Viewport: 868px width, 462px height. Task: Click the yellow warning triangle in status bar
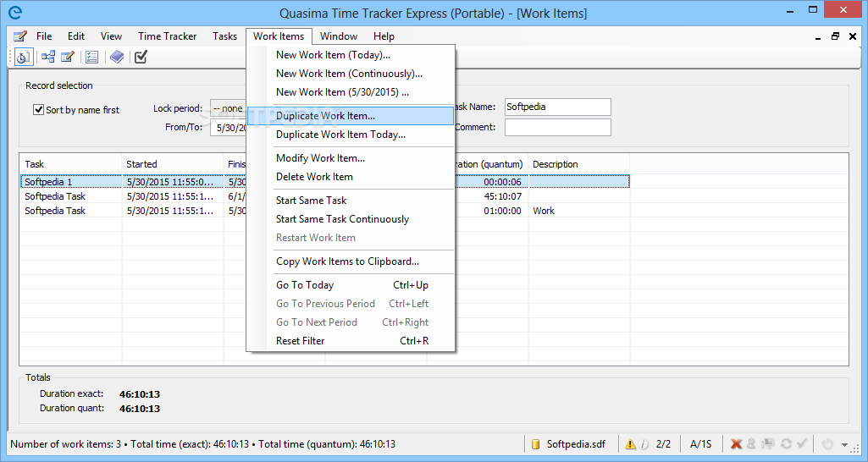click(630, 443)
